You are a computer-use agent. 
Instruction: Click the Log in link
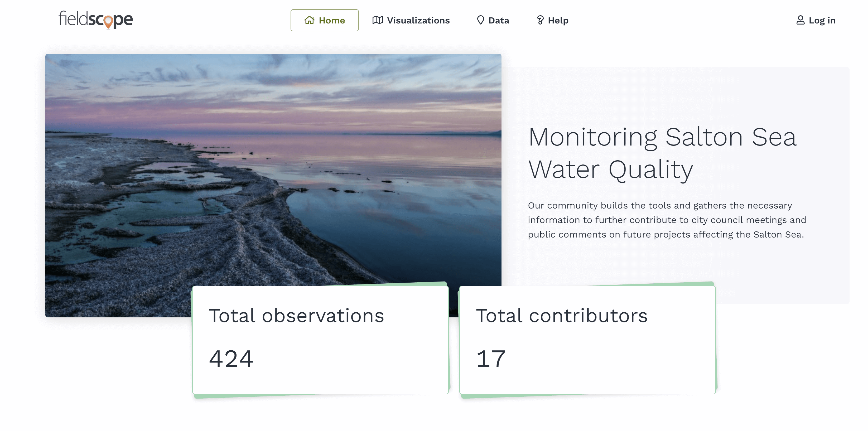click(x=822, y=20)
